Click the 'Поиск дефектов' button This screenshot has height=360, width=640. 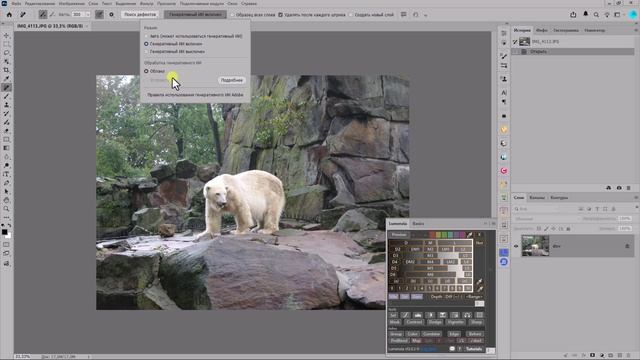click(x=140, y=14)
